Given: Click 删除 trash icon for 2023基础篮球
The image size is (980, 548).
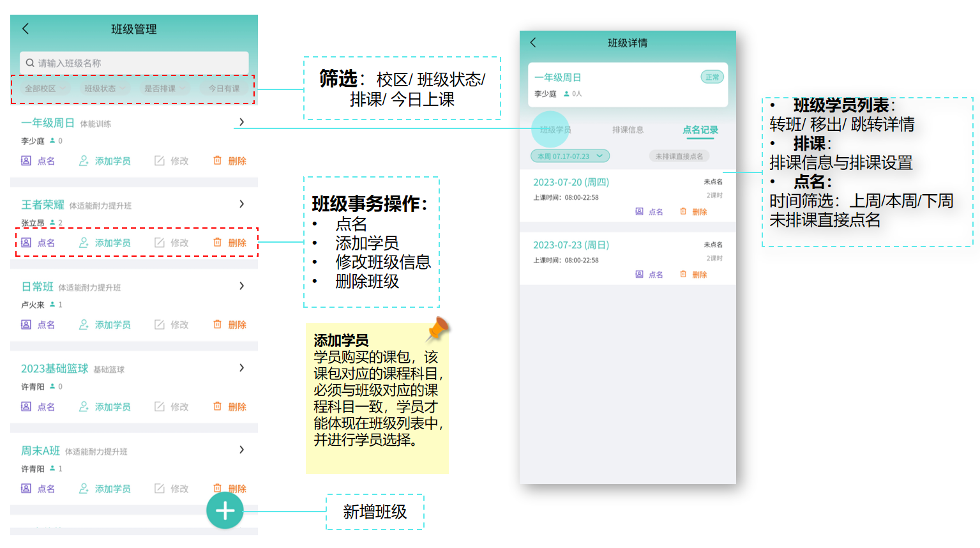Looking at the screenshot, I should [217, 406].
